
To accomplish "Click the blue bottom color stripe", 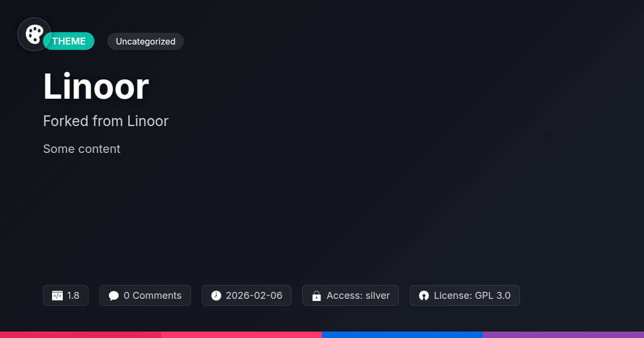I will point(402,335).
